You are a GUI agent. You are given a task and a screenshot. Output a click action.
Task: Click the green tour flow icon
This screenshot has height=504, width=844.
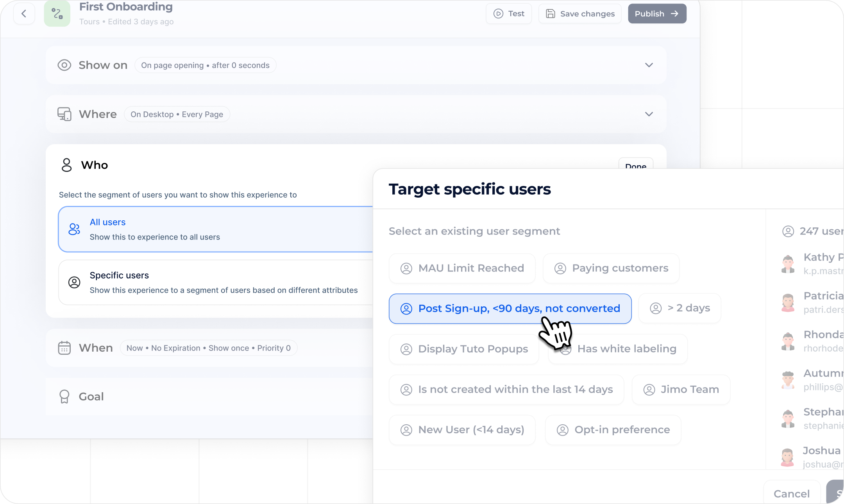[x=57, y=14]
